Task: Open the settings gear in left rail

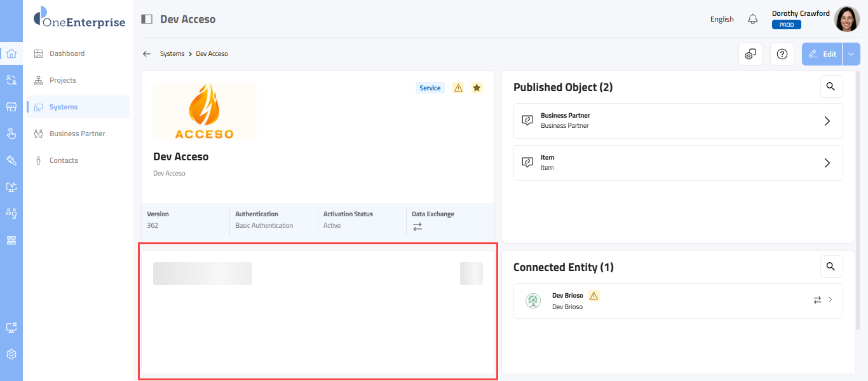Action: (11, 354)
